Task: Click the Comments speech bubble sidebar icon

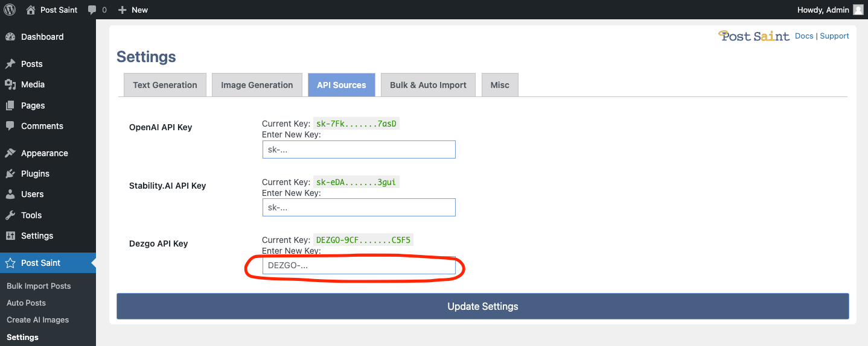Action: point(10,126)
